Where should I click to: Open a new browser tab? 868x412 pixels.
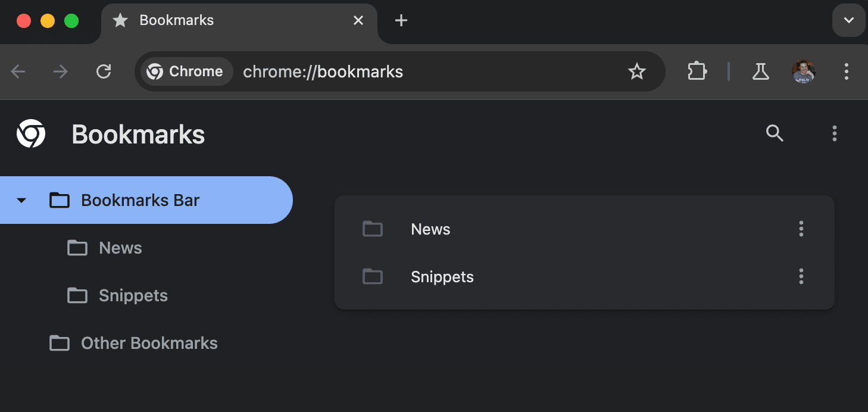(401, 20)
